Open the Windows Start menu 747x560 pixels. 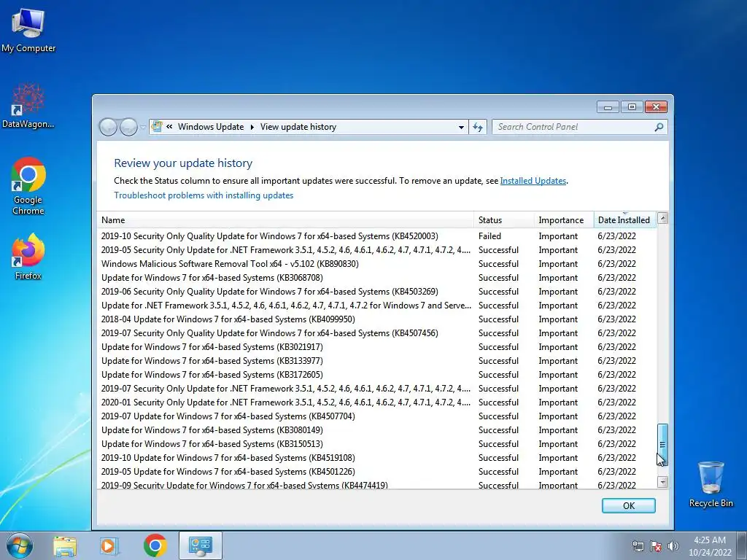20,545
